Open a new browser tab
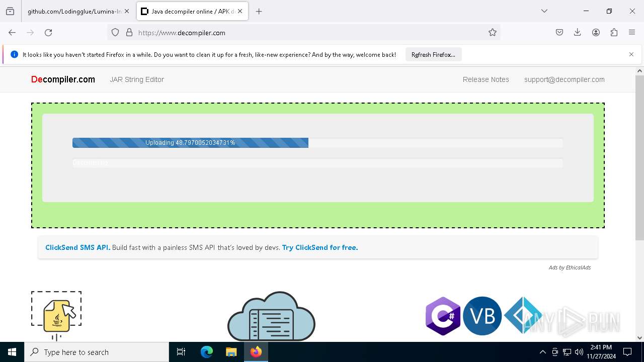 (259, 11)
